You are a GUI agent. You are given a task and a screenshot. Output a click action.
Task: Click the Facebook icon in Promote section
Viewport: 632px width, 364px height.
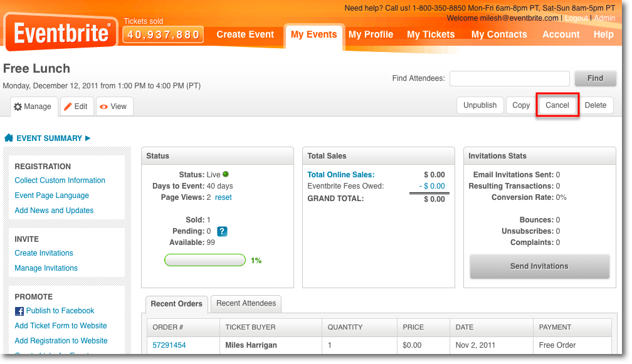point(19,311)
